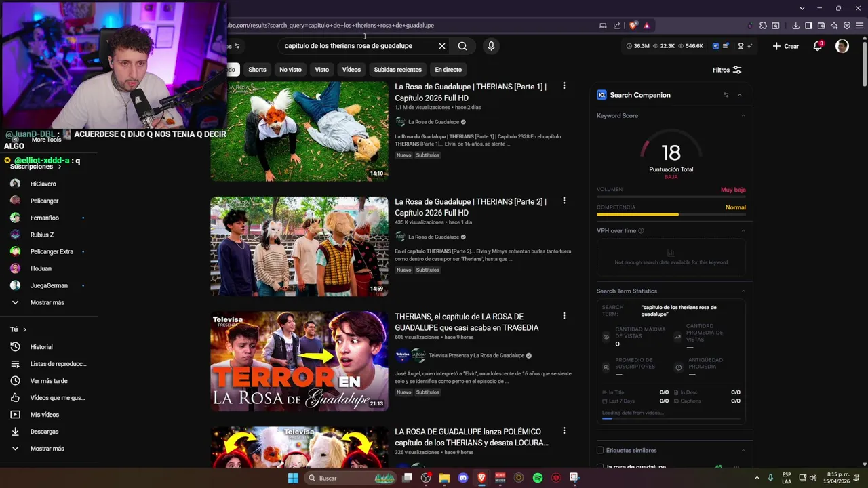Open browser extensions puzzle icon
This screenshot has width=868, height=488.
point(763,26)
